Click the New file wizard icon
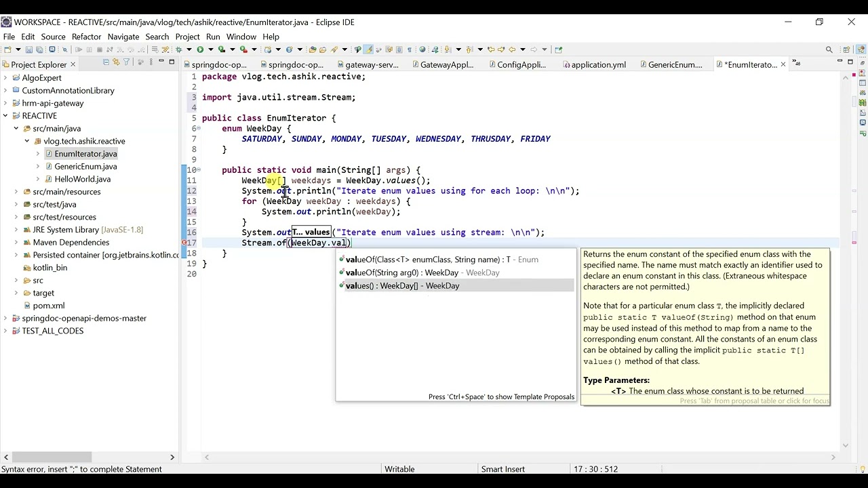 pyautogui.click(x=7, y=49)
